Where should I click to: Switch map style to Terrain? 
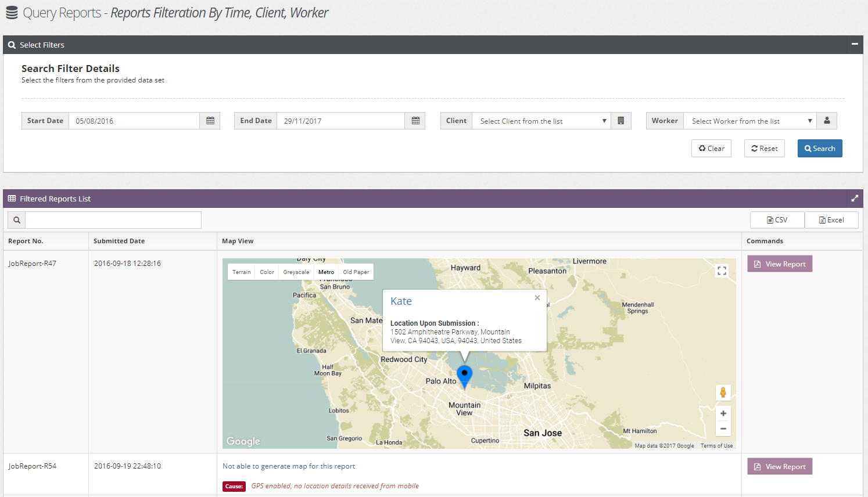point(242,272)
